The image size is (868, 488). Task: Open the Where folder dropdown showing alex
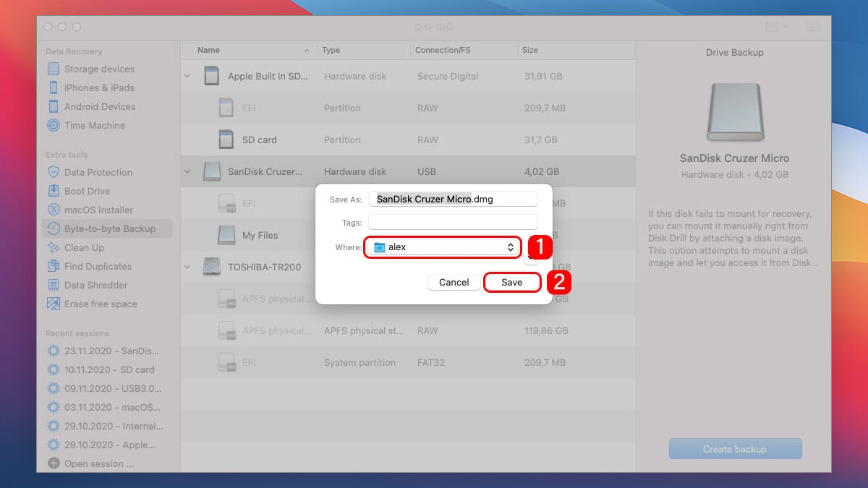pos(443,247)
